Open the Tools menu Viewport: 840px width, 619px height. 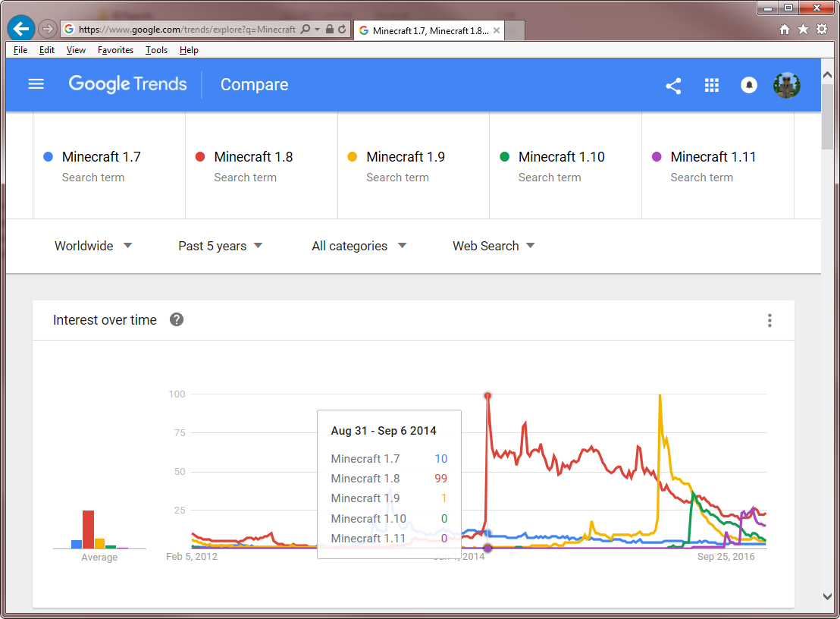(156, 50)
